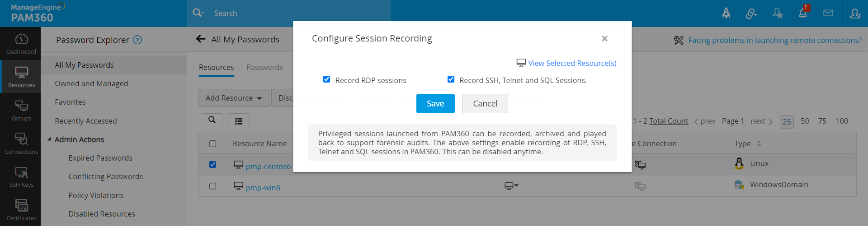Click the rocket icon in header
Screen dimensions: 868x226
[x=726, y=13]
